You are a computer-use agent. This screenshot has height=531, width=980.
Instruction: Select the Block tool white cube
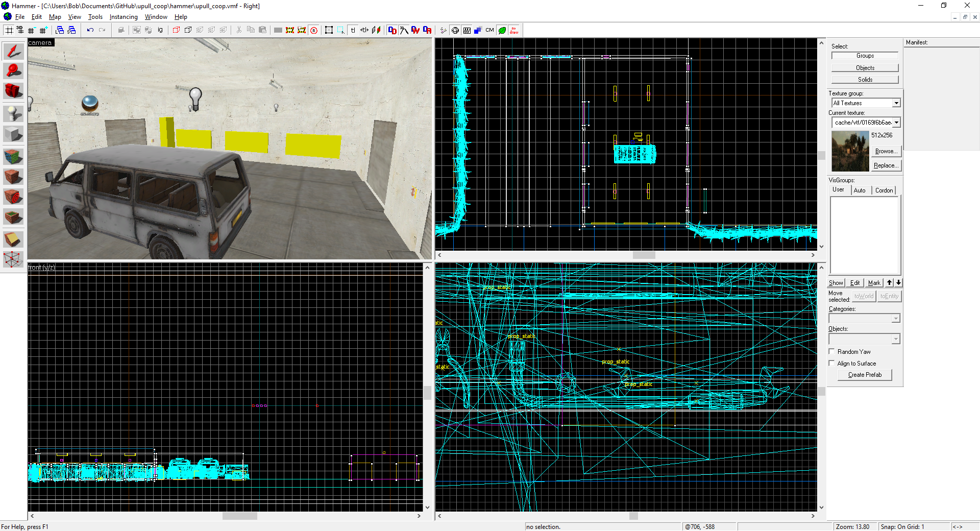click(13, 134)
